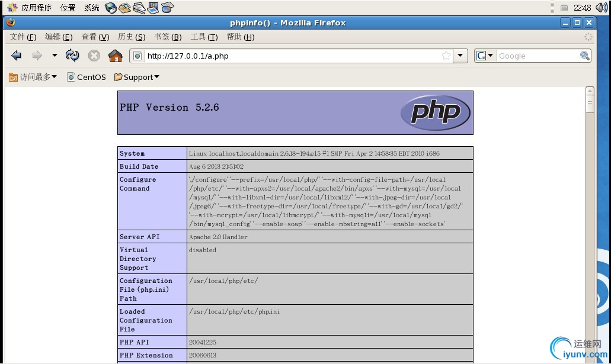Viewport: 611px width, 364px height.
Task: Bookmark this page with the star icon
Action: click(446, 56)
